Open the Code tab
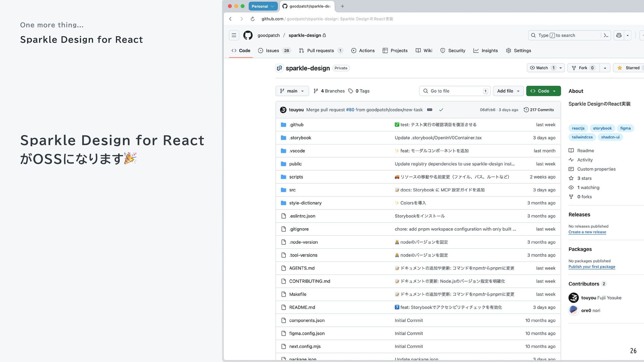Viewport: 644px width, 362px height. (x=241, y=51)
